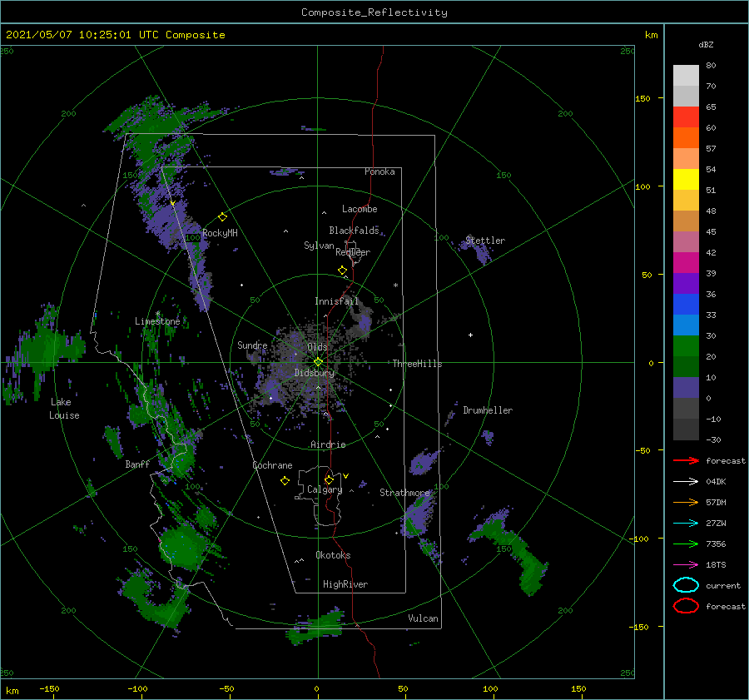The width and height of the screenshot is (749, 700).
Task: Click the 7356 legend text
Action: tap(716, 544)
